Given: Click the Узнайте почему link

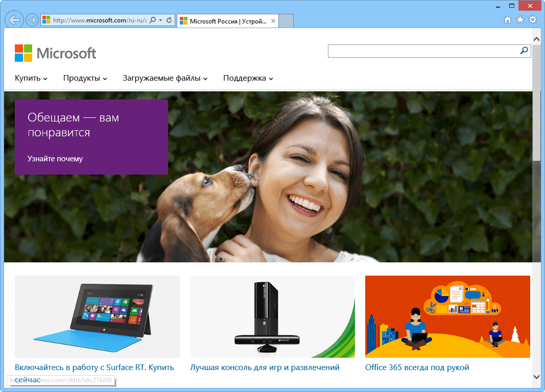Looking at the screenshot, I should (54, 159).
